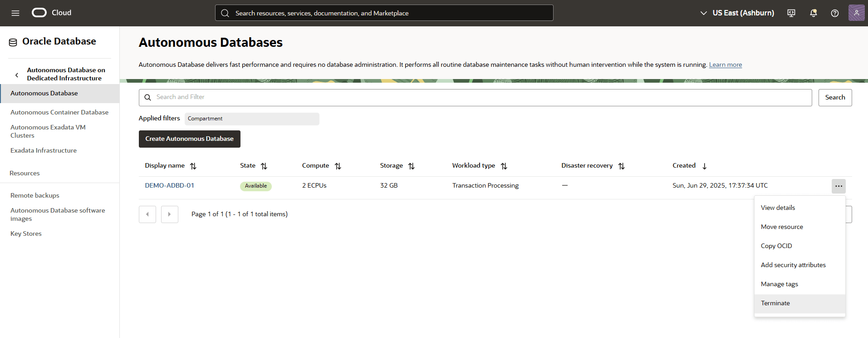This screenshot has width=868, height=338.
Task: Sort table by Compute
Action: (338, 166)
